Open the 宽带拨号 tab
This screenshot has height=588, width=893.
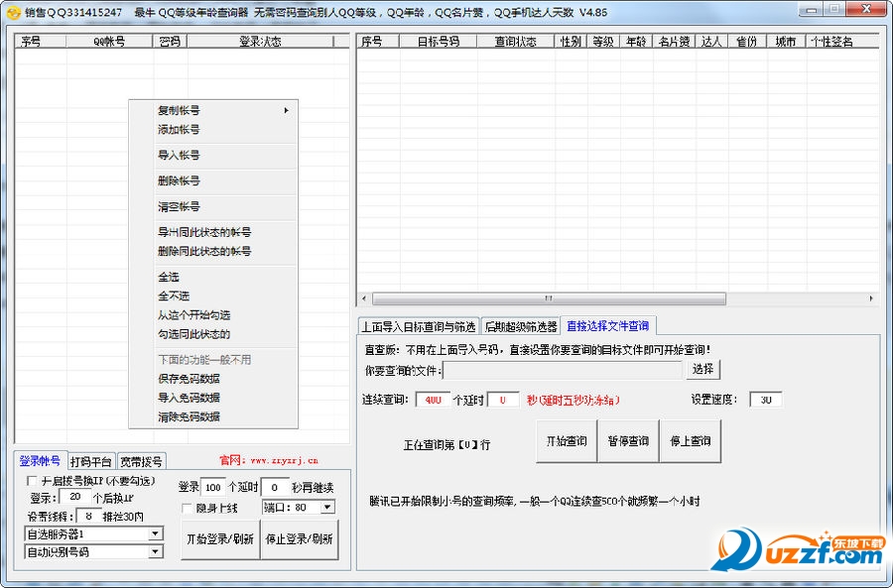[x=142, y=461]
